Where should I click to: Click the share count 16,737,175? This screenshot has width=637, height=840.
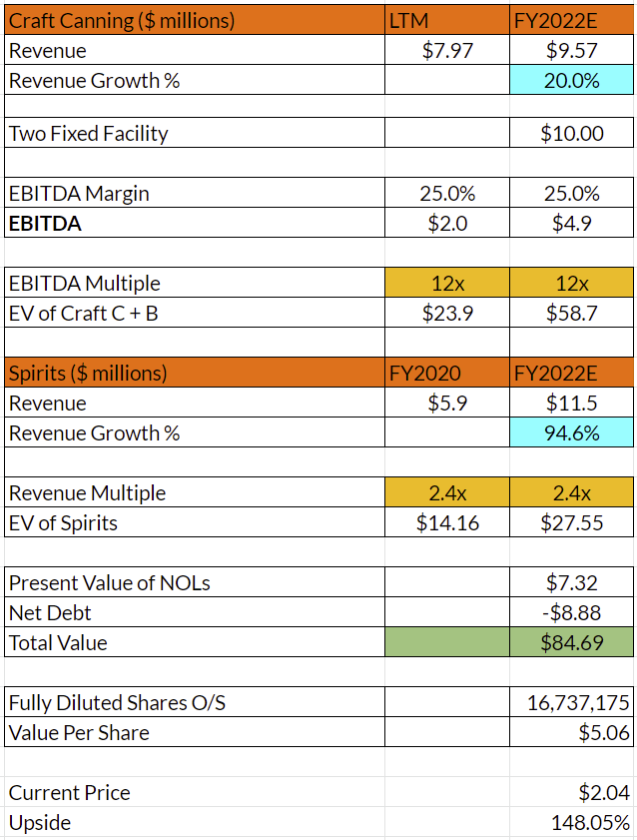(571, 702)
